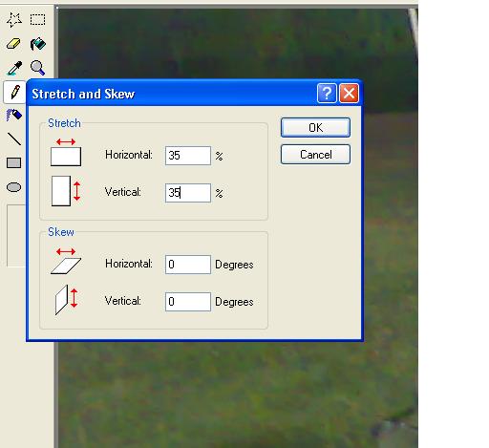Focus the Skew Horizontal degrees field
Image resolution: width=489 pixels, height=448 pixels.
[x=188, y=265]
